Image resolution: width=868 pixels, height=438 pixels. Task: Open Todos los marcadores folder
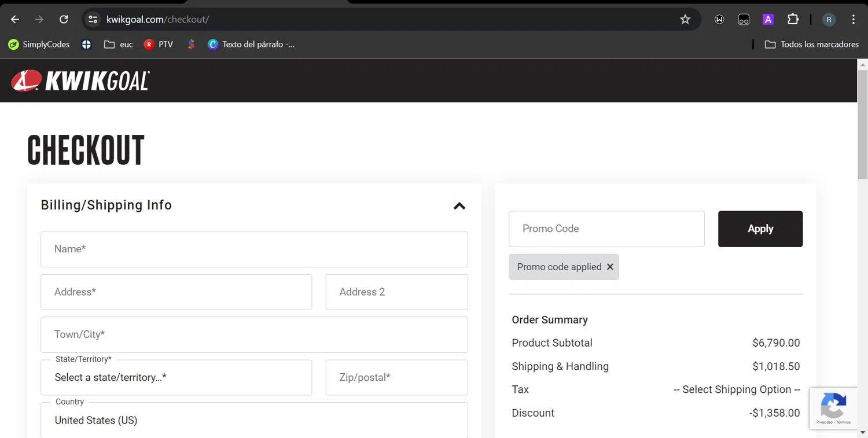click(812, 45)
